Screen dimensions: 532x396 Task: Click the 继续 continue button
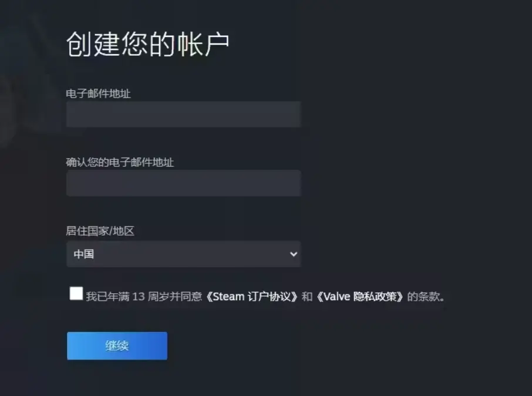[117, 345]
